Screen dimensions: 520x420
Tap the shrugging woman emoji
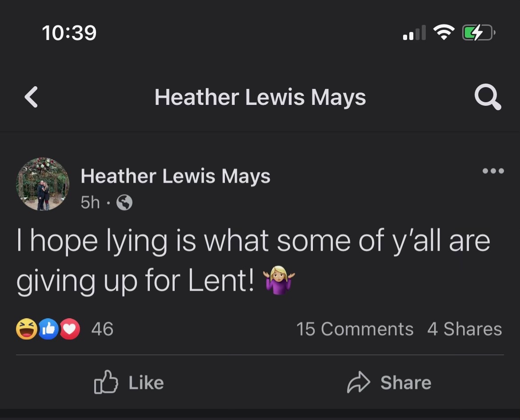point(279,280)
